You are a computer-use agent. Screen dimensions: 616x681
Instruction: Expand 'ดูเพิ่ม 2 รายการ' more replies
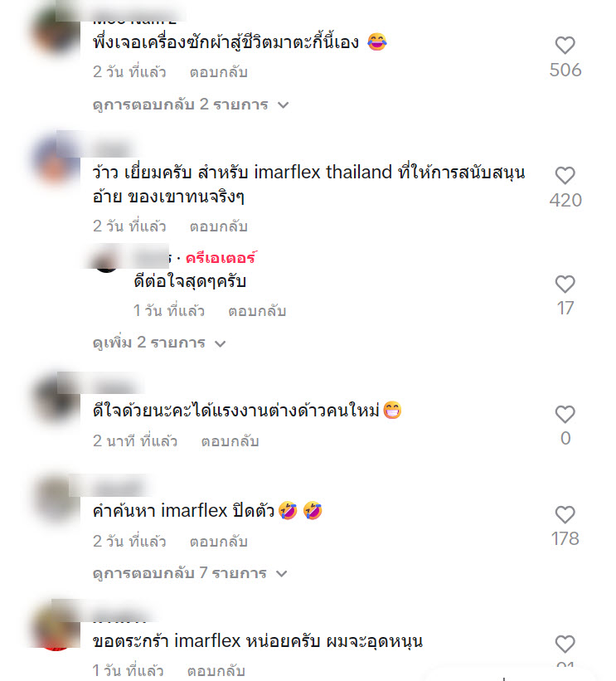(159, 343)
